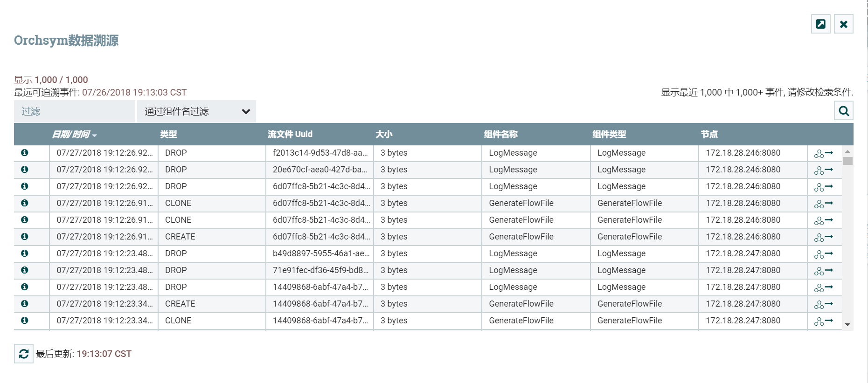Screen dimensions: 868x383
Task: Sort table by 大小 column header
Action: 384,134
